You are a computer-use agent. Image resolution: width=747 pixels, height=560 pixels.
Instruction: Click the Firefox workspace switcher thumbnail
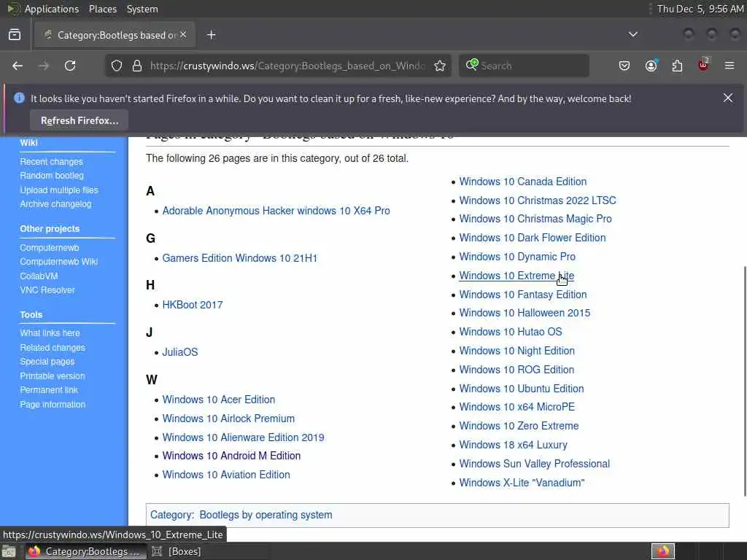(663, 551)
